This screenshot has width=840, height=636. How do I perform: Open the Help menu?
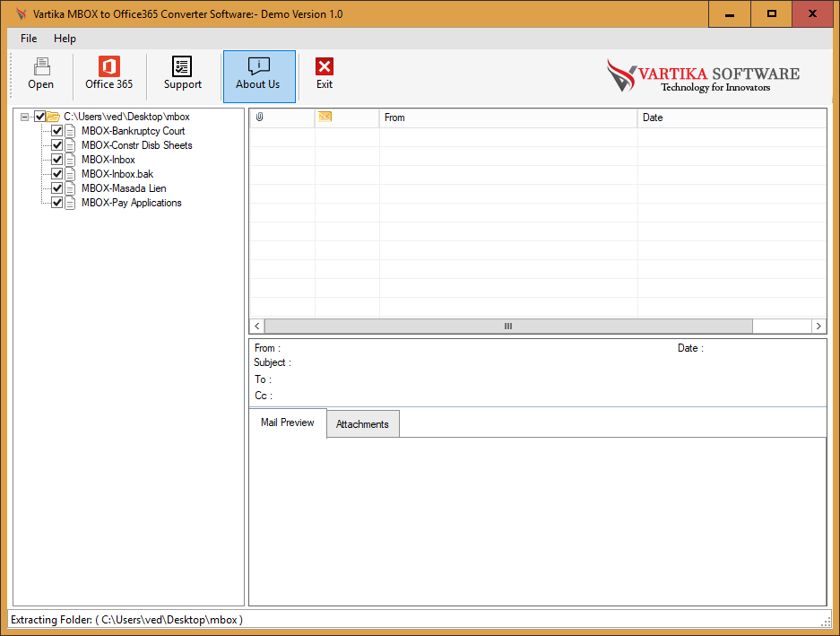[x=65, y=39]
